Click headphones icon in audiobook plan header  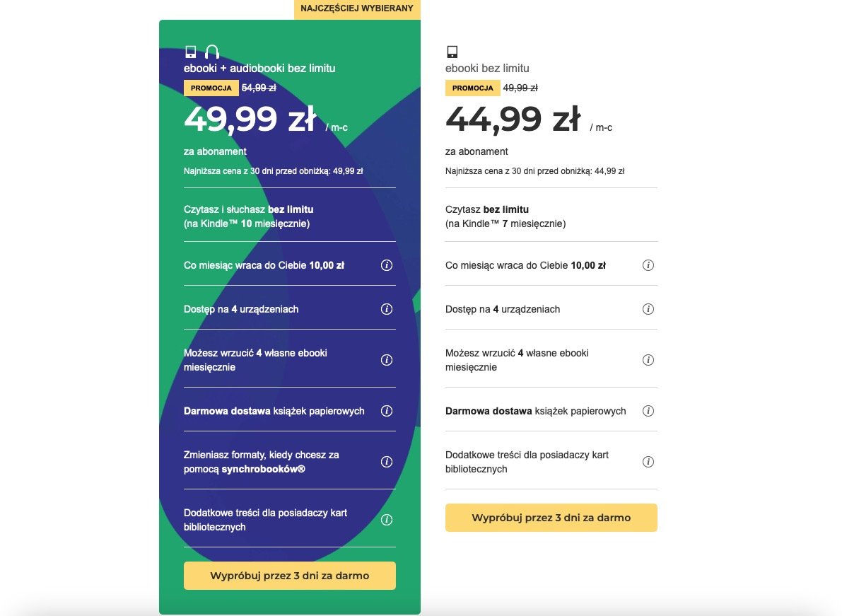pyautogui.click(x=212, y=52)
